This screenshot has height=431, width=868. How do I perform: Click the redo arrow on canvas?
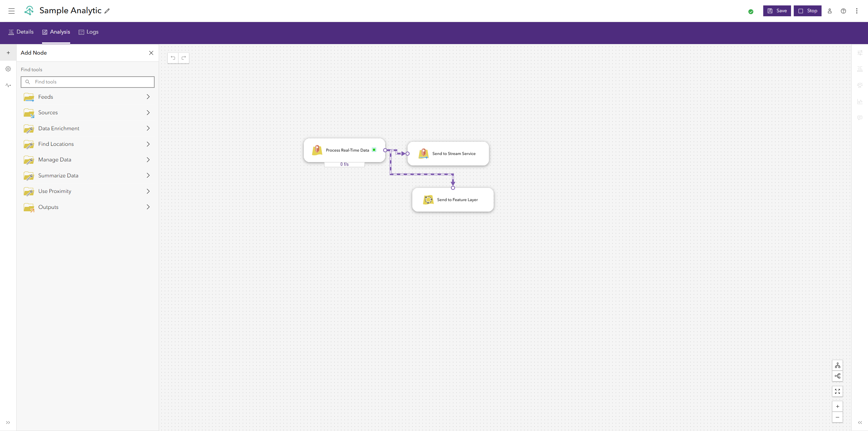[x=184, y=58]
